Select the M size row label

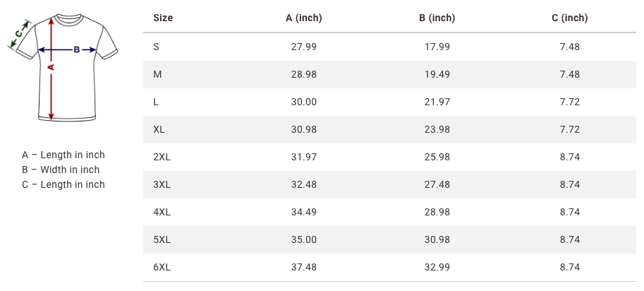(157, 74)
